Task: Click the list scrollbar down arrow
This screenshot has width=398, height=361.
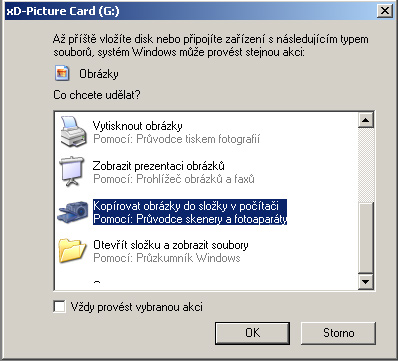Action: click(x=366, y=282)
